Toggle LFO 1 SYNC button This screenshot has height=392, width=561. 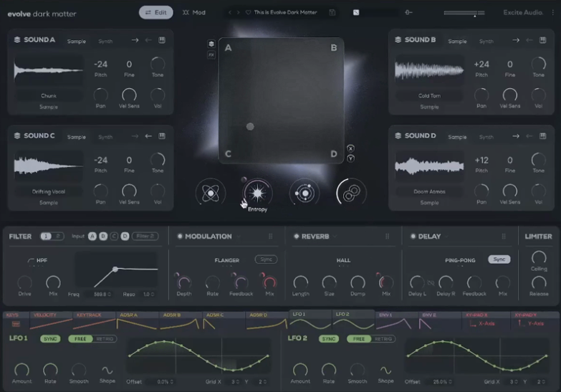point(50,339)
